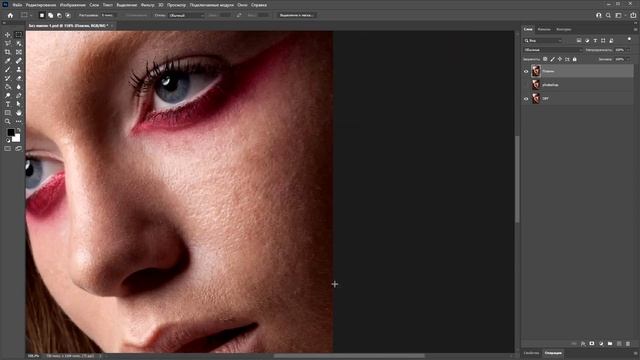Open the three-dots Edit Toolbar menu

[x=19, y=121]
